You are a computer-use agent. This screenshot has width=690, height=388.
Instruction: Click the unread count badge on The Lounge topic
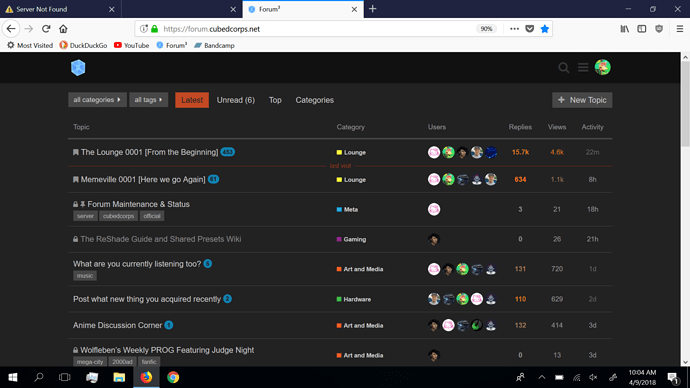228,152
